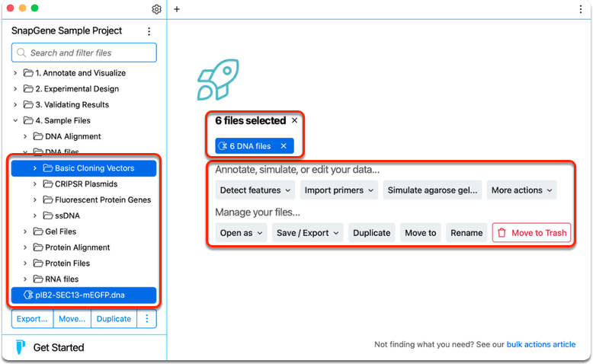The height and width of the screenshot is (364, 593).
Task: Click the Search and filter files field
Action: [84, 53]
